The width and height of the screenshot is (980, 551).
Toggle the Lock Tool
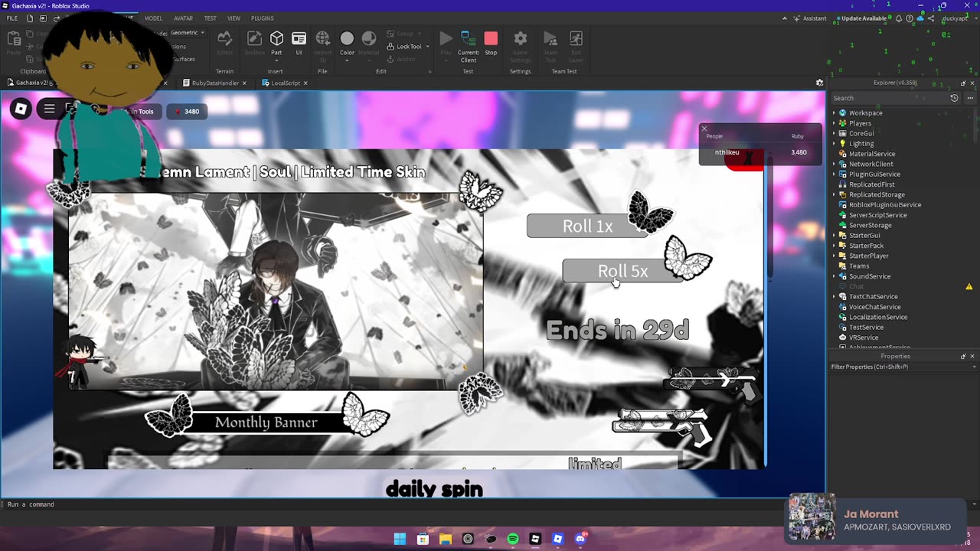405,47
